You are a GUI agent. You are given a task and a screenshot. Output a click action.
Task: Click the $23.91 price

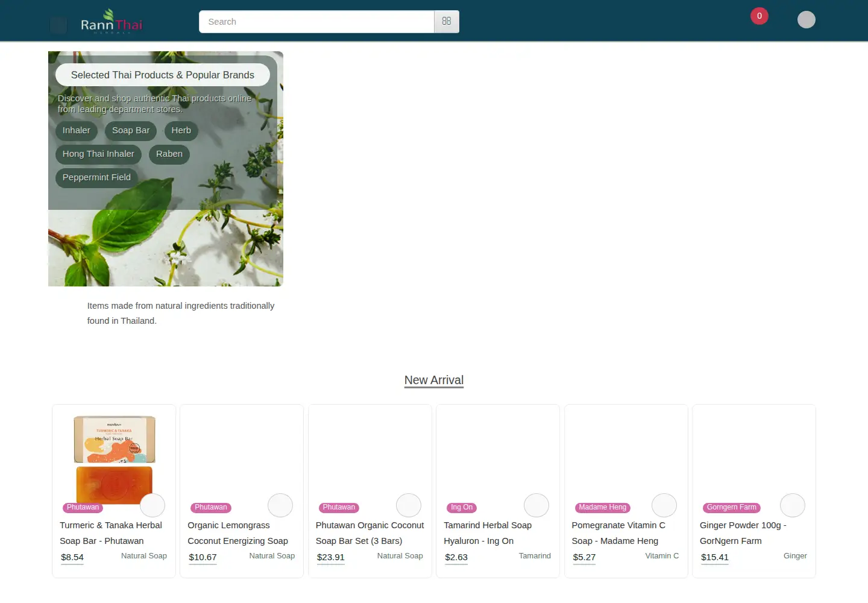(x=331, y=558)
